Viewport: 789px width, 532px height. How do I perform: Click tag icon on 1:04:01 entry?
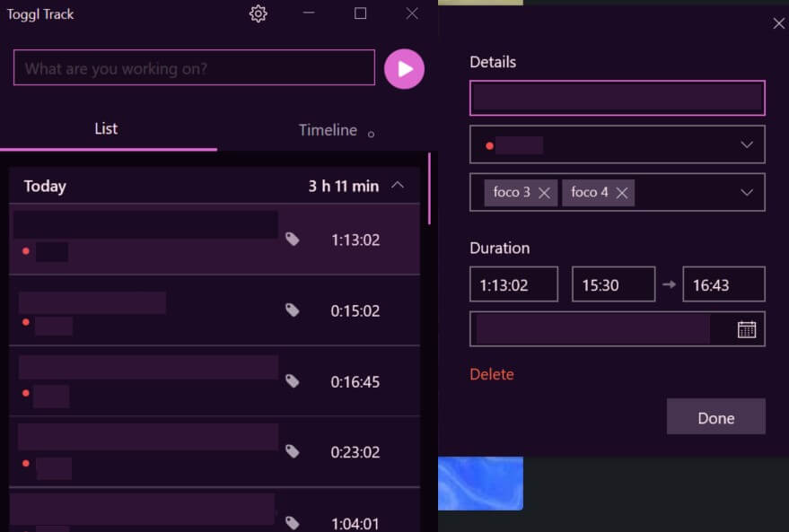click(x=293, y=523)
